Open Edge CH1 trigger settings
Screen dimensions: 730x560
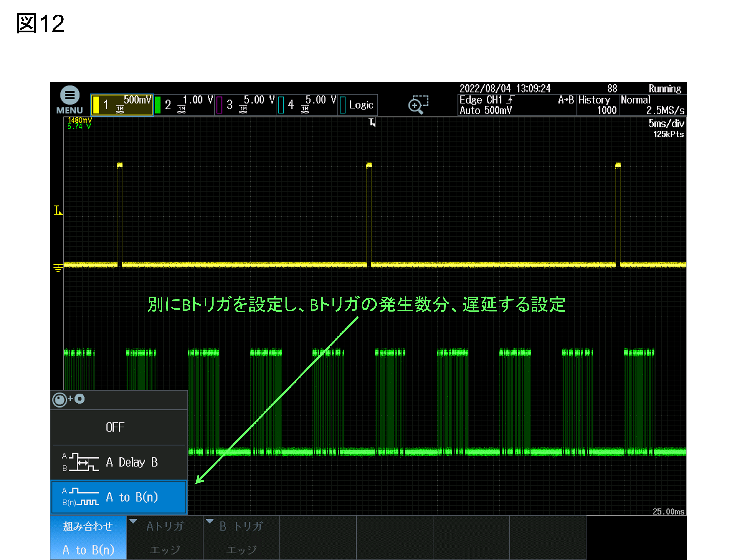point(517,105)
